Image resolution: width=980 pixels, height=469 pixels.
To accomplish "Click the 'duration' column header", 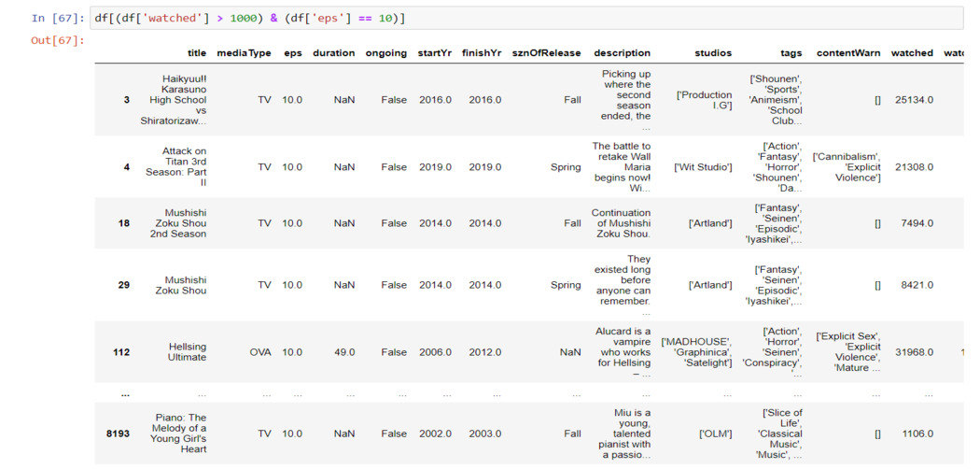I will pos(333,53).
